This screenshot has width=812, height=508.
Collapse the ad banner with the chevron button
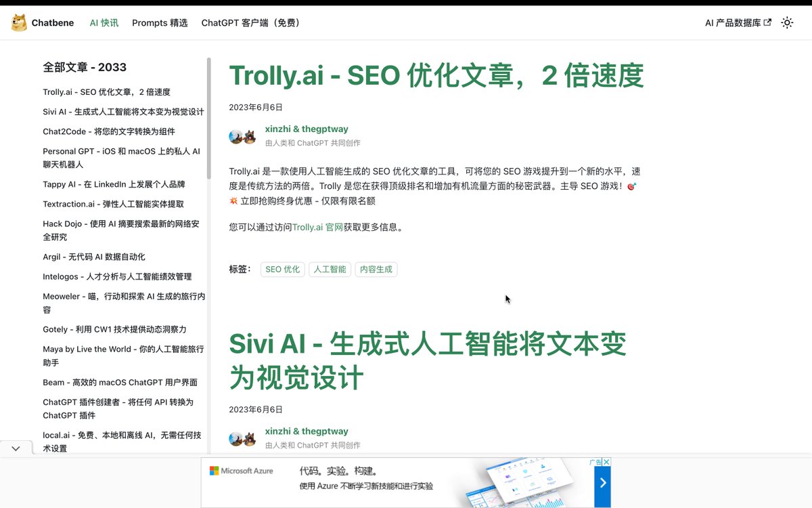[x=16, y=448]
